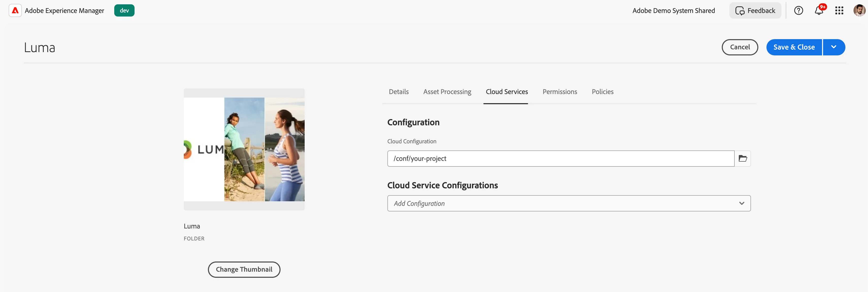Viewport: 868px width, 292px height.
Task: Select the Cloud Services tab
Action: coord(507,92)
